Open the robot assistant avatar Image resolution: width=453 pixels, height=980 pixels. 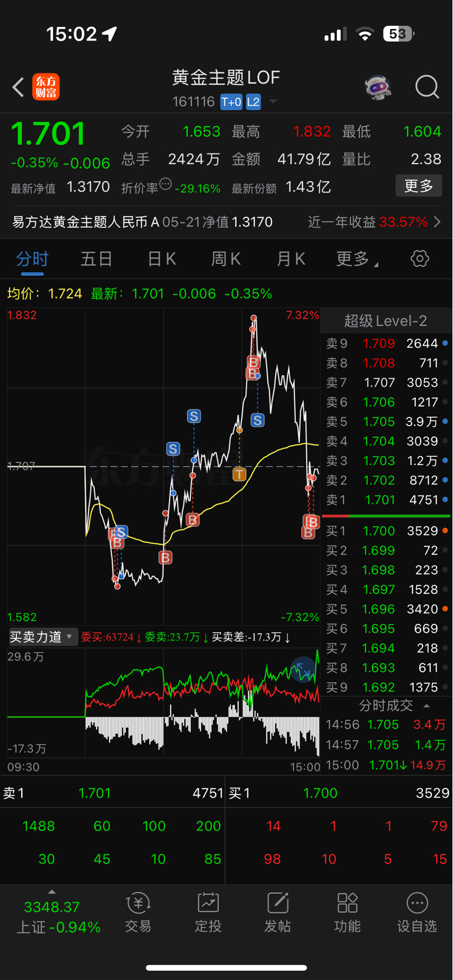(x=378, y=87)
